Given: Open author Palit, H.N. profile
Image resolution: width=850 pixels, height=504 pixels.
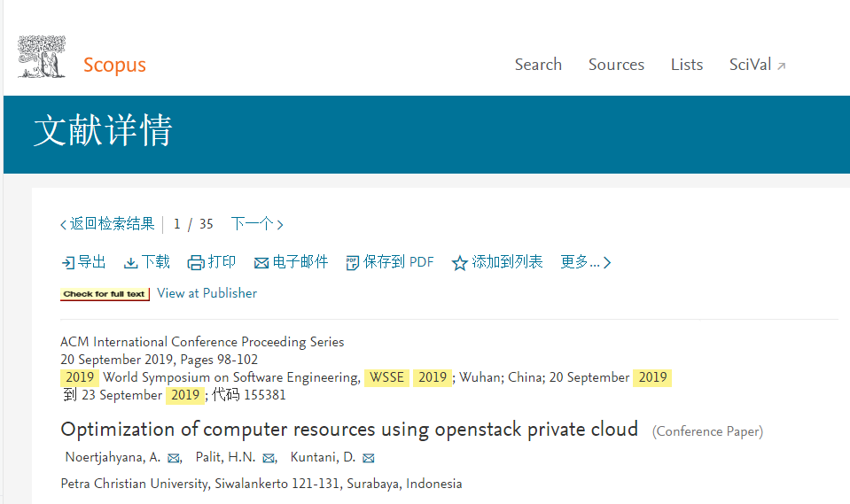Looking at the screenshot, I should (x=225, y=457).
